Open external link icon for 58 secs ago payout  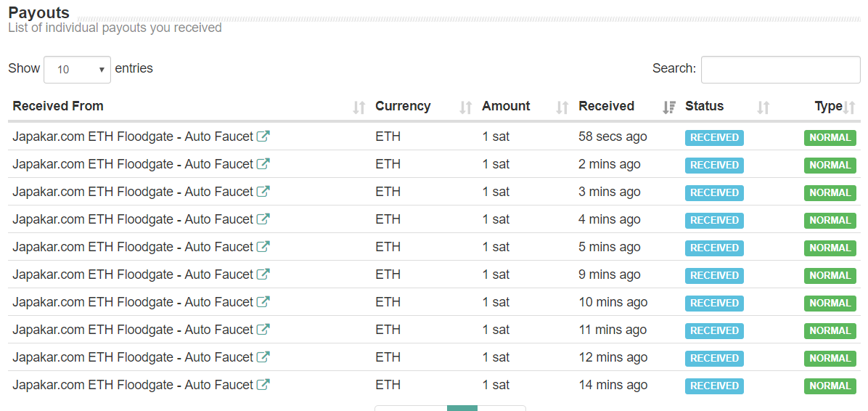(263, 137)
